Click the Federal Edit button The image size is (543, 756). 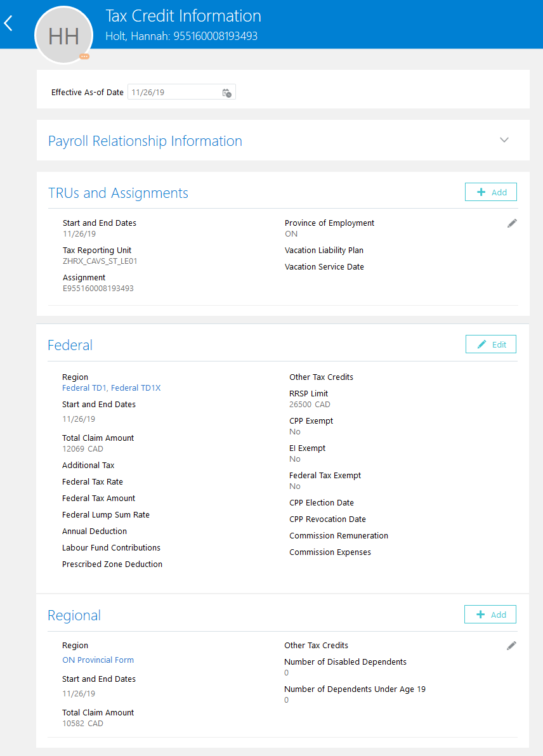pos(490,344)
